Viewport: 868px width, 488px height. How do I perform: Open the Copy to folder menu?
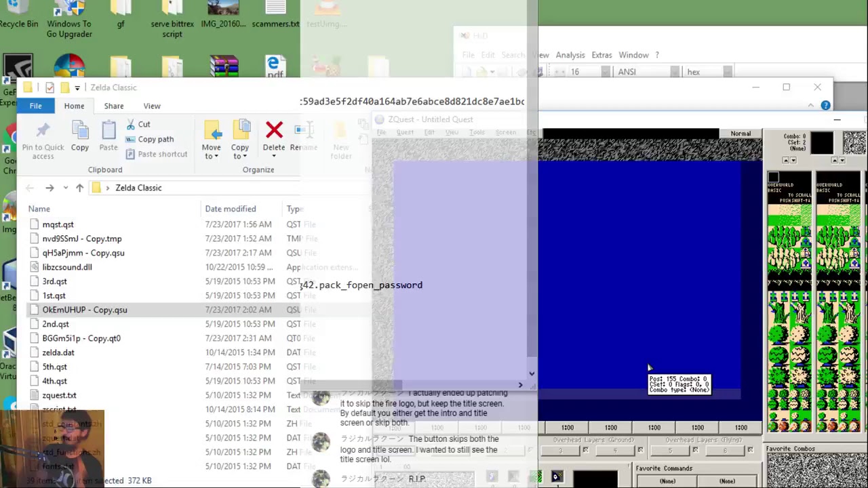click(x=240, y=141)
